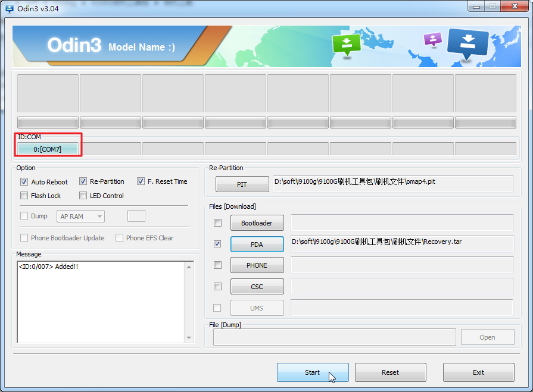Screen dimensions: 533x392
Task: Click the Bootloader browse button
Action: click(257, 223)
